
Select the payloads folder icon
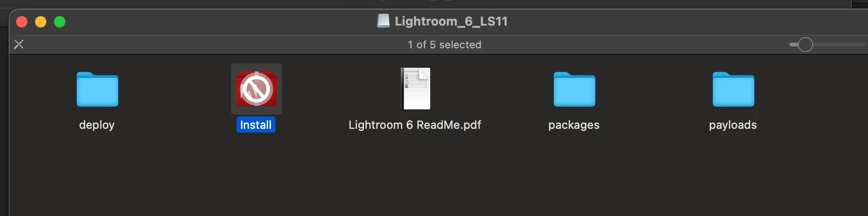pyautogui.click(x=733, y=89)
